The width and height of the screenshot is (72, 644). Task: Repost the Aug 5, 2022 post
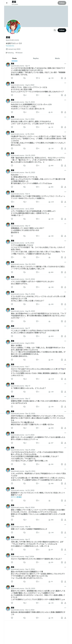pos(24,95)
